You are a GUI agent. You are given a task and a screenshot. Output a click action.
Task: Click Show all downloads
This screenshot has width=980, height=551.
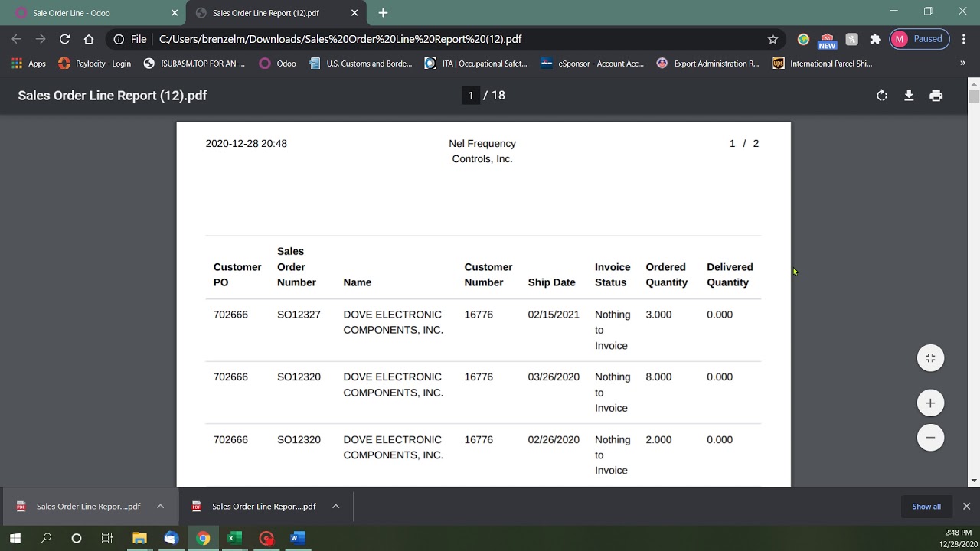click(926, 507)
